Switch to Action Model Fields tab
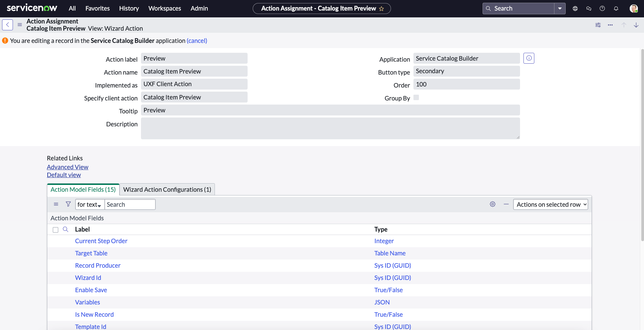The height and width of the screenshot is (330, 644). pos(83,190)
